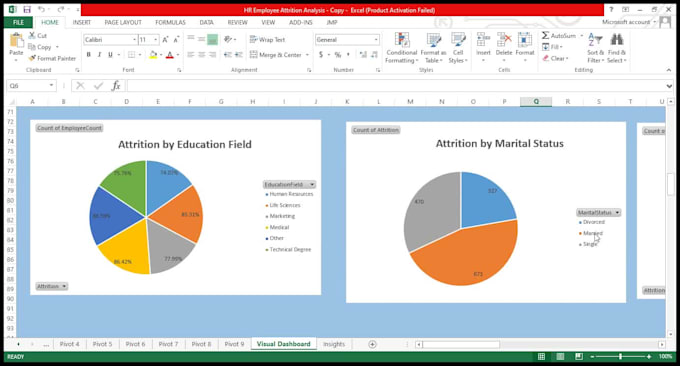Click the Count of Attrition field button
680x366 pixels.
376,130
